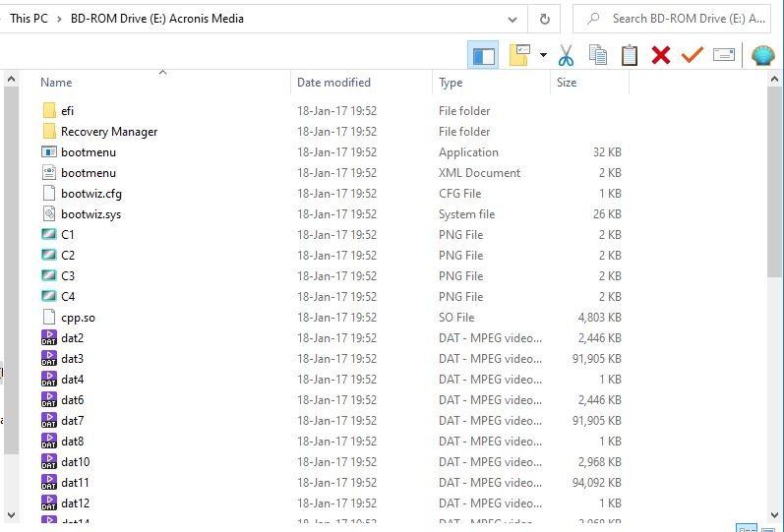
Task: Click the Cut scissors icon
Action: point(566,55)
